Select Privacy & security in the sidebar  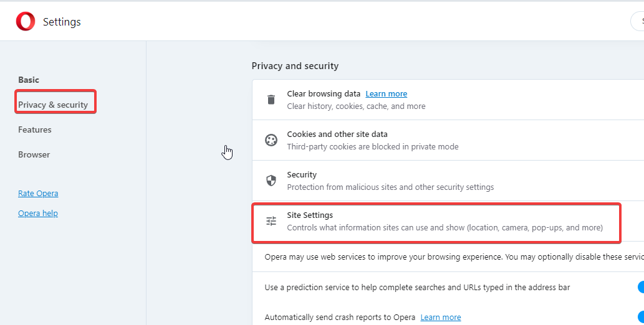coord(53,105)
